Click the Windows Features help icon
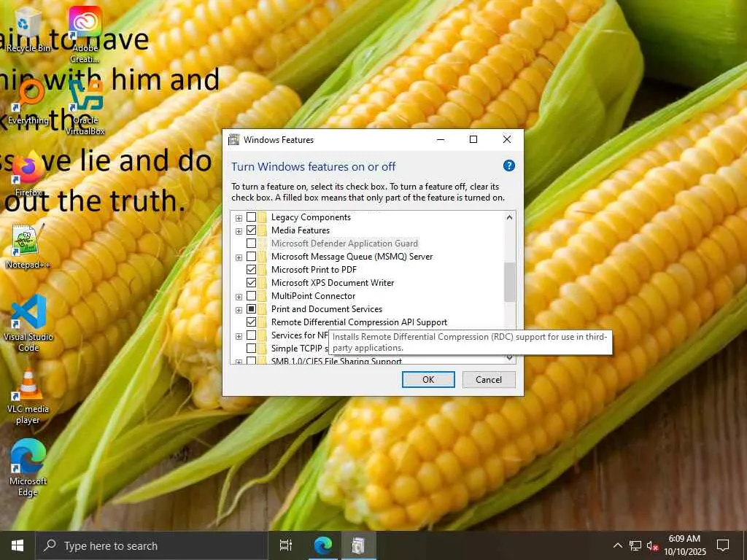The height and width of the screenshot is (560, 747). coord(508,166)
